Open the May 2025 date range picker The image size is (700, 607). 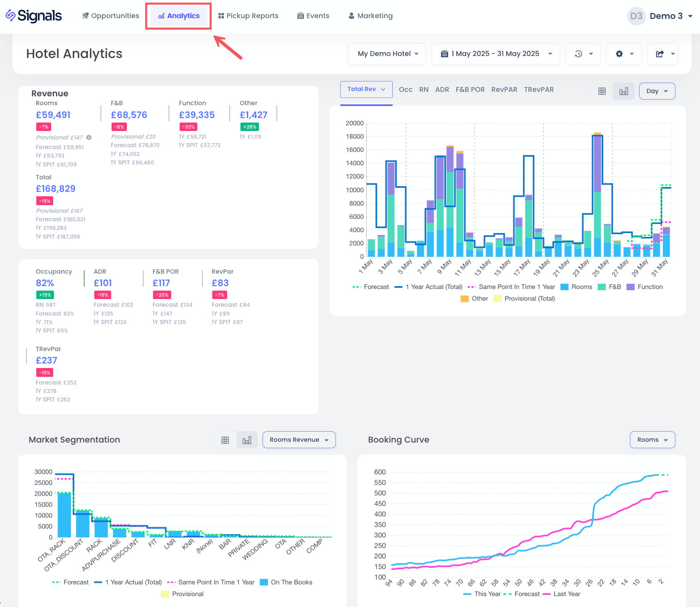click(495, 54)
